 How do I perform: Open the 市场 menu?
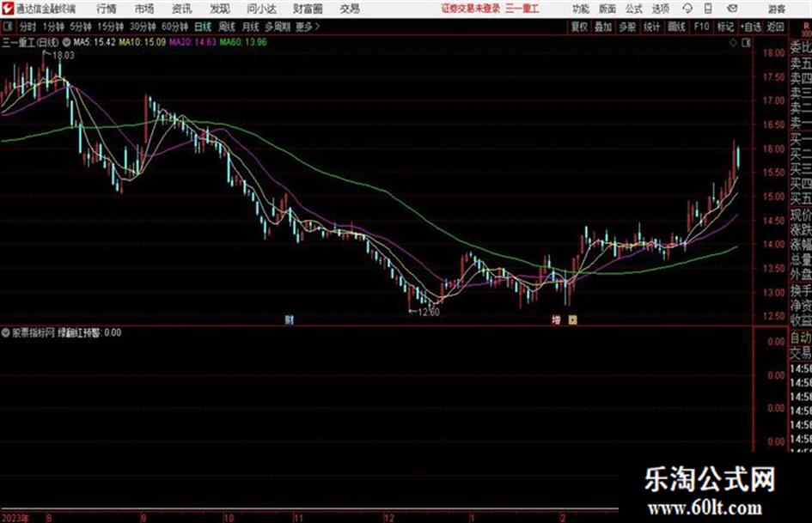144,9
